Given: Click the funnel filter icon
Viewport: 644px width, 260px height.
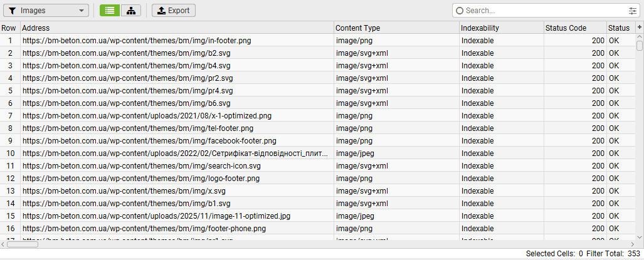Looking at the screenshot, I should 13,11.
